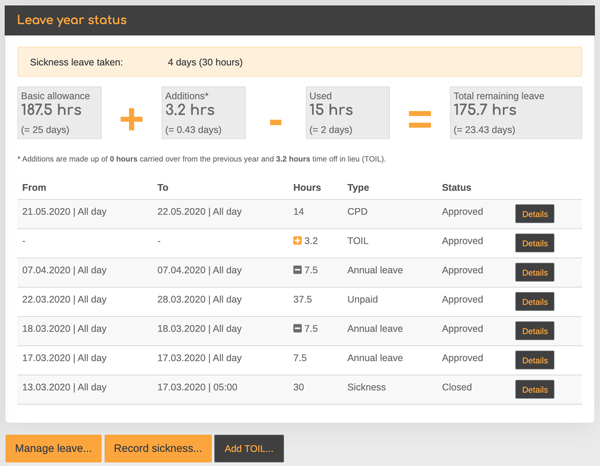
Task: Click the Status column header
Action: 456,187
